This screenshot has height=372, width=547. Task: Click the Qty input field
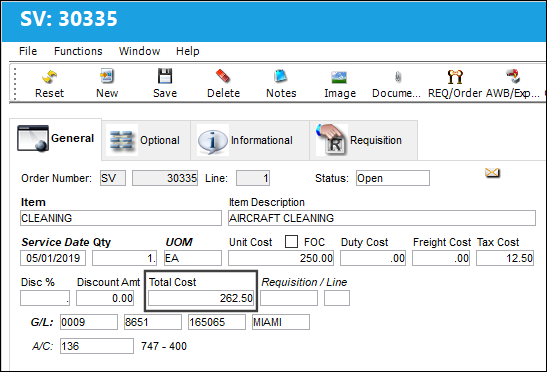point(125,258)
